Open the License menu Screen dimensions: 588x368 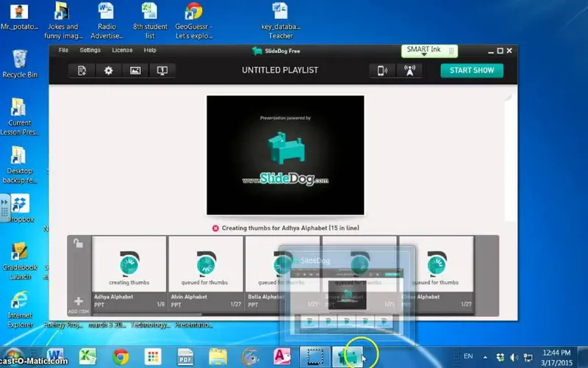[122, 50]
